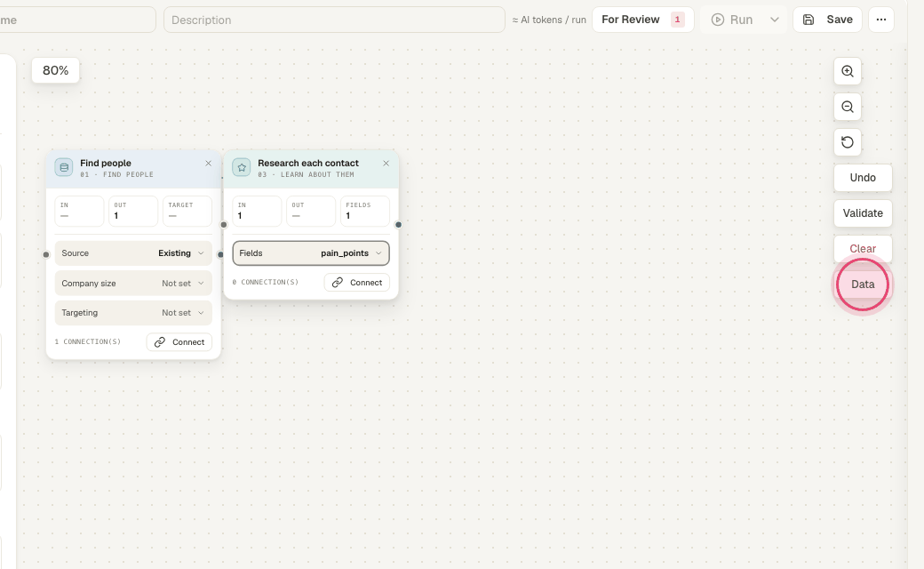This screenshot has height=569, width=924.
Task: Close the Find people node
Action: (x=208, y=164)
